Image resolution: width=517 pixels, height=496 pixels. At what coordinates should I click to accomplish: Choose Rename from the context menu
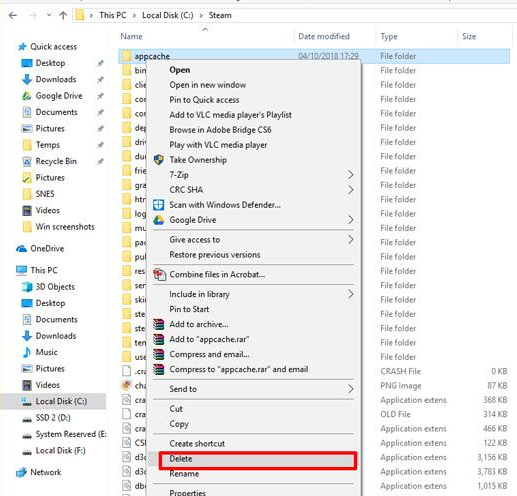tap(184, 474)
